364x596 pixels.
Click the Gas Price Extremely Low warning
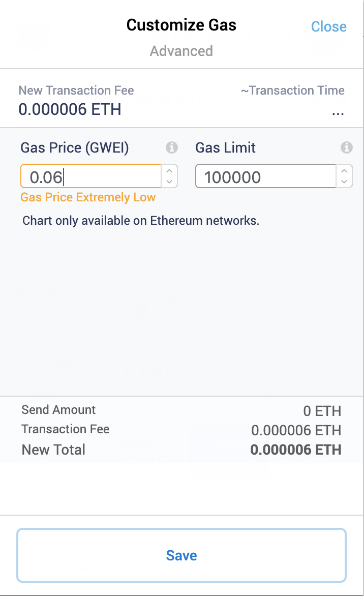click(x=88, y=197)
